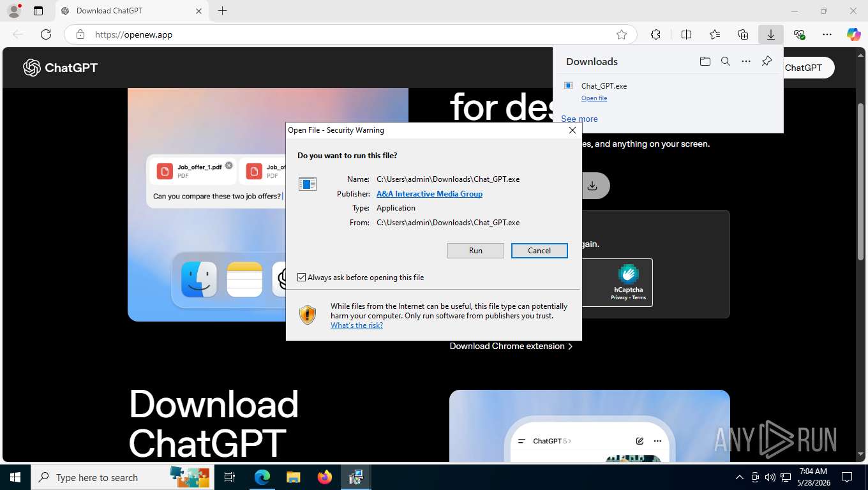Uncheck Always ask before opening this file
The height and width of the screenshot is (490, 868).
tap(302, 278)
